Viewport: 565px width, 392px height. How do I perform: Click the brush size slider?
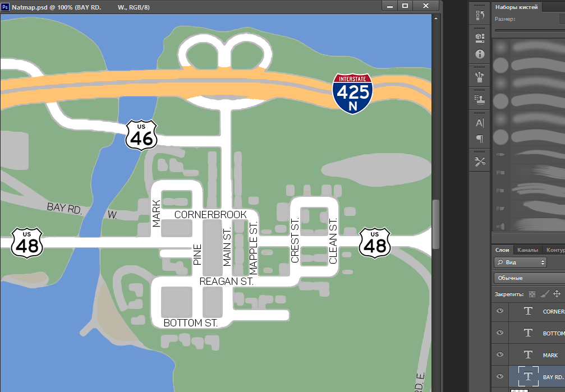pyautogui.click(x=527, y=30)
